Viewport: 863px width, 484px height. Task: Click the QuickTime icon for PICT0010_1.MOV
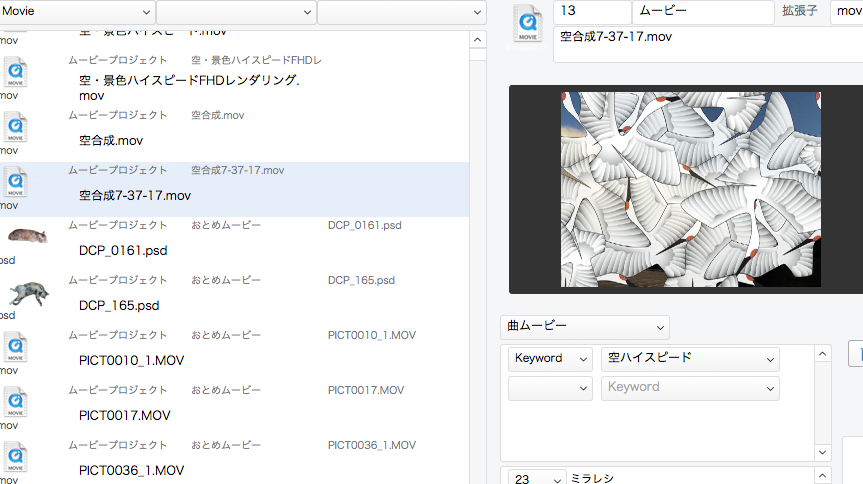[x=15, y=348]
